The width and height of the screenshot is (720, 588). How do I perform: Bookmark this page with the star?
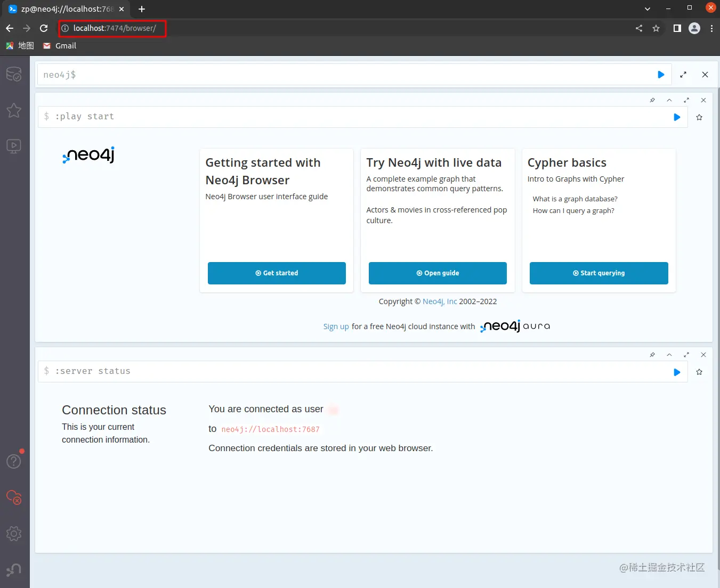click(656, 28)
